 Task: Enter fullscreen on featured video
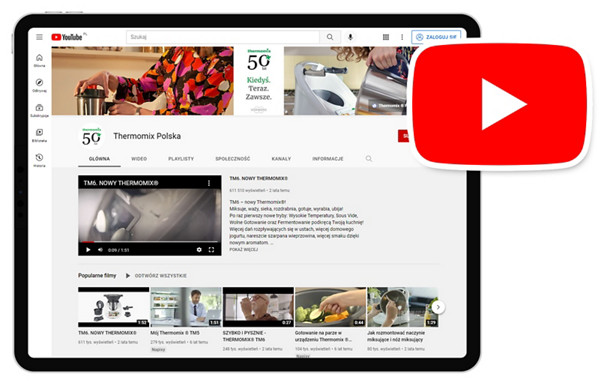click(x=211, y=250)
